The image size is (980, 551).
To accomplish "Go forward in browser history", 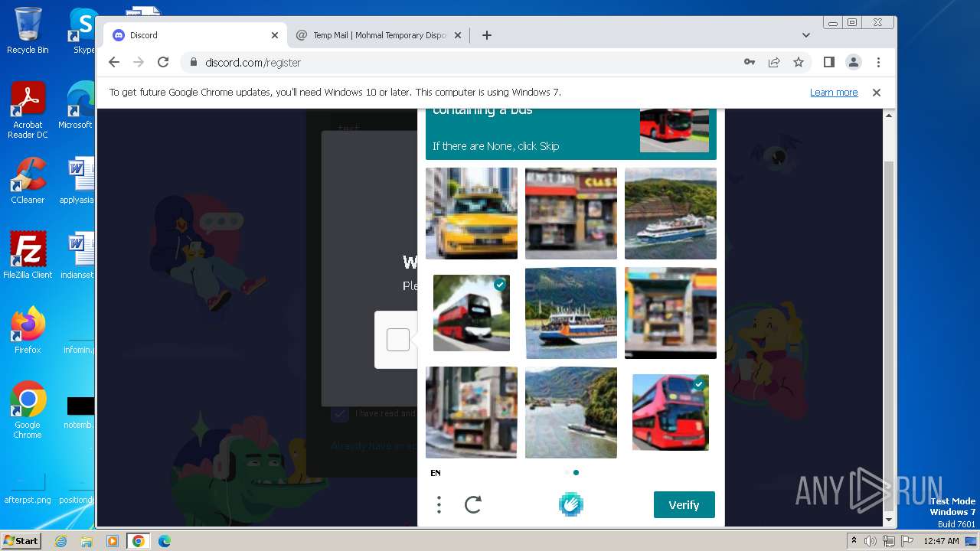I will (x=139, y=63).
